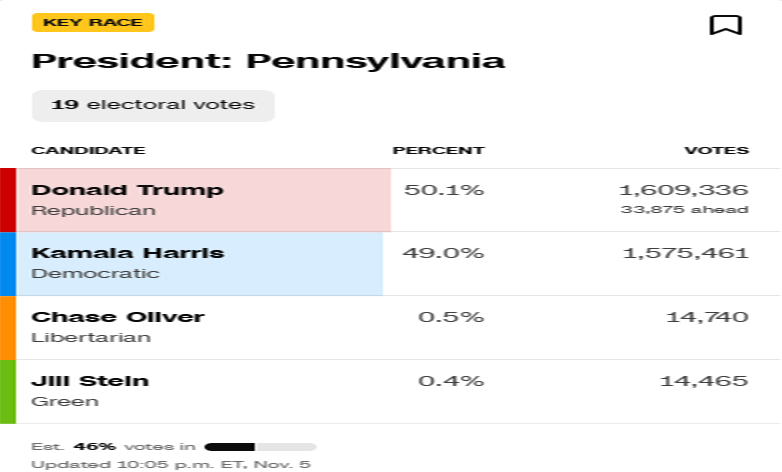
Task: Click Trump's 1,609,336 vote count
Action: pyautogui.click(x=683, y=190)
